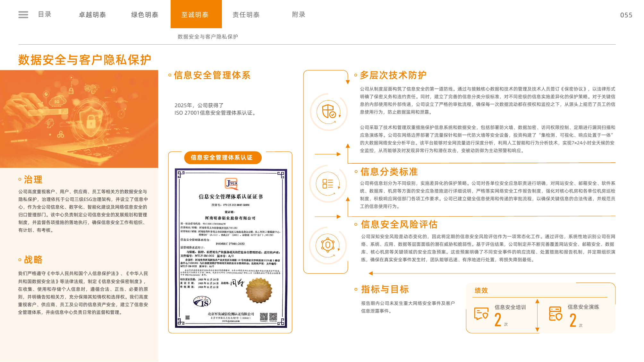The image size is (644, 362).
Task: Click the ISO certificate image
Action: (231, 248)
